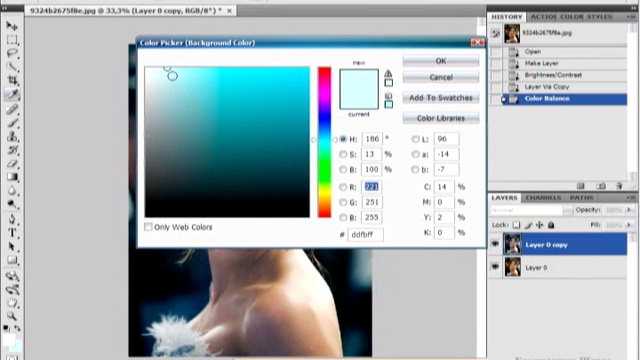Select the Hand tool
640x360 pixels.
pyautogui.click(x=12, y=303)
